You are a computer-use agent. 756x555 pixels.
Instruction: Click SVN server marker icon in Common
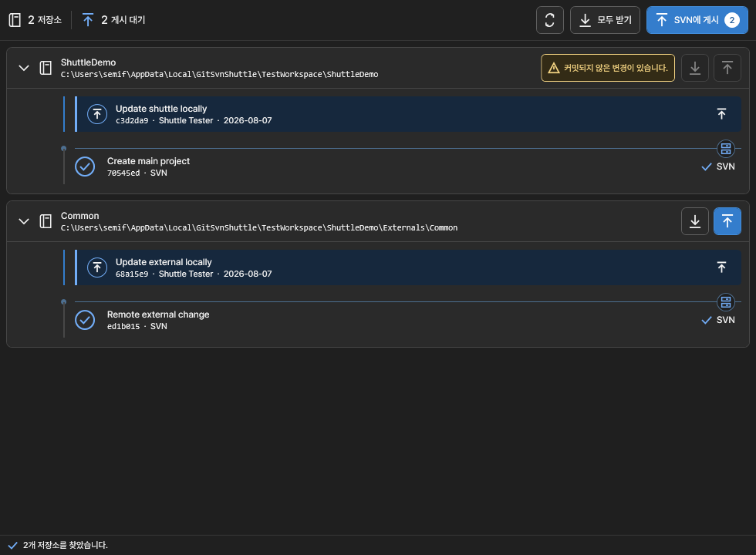(x=726, y=302)
